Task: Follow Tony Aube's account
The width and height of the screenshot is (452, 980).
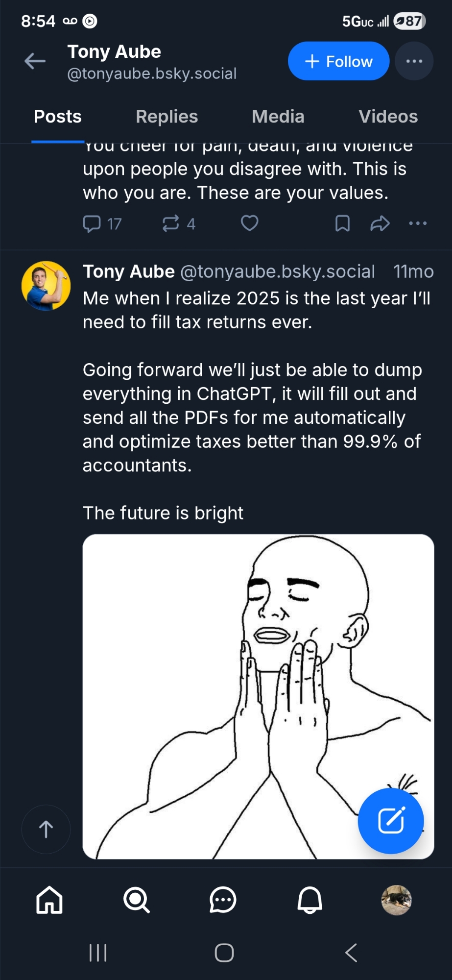Action: click(338, 61)
